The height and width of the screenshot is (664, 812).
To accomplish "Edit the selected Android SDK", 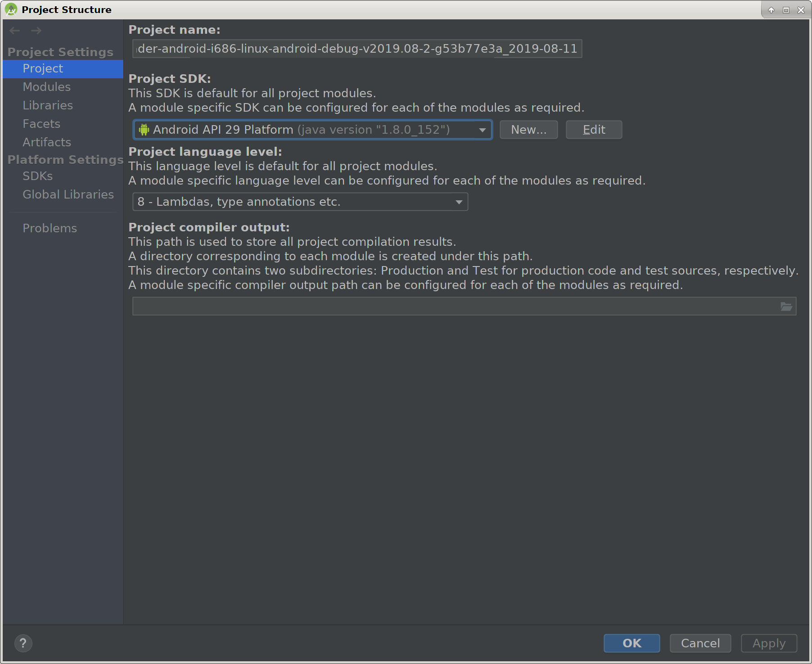I will (x=593, y=130).
